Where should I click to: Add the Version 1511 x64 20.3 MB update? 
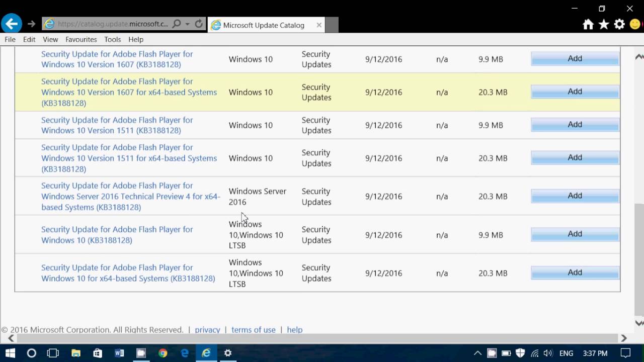click(x=575, y=158)
